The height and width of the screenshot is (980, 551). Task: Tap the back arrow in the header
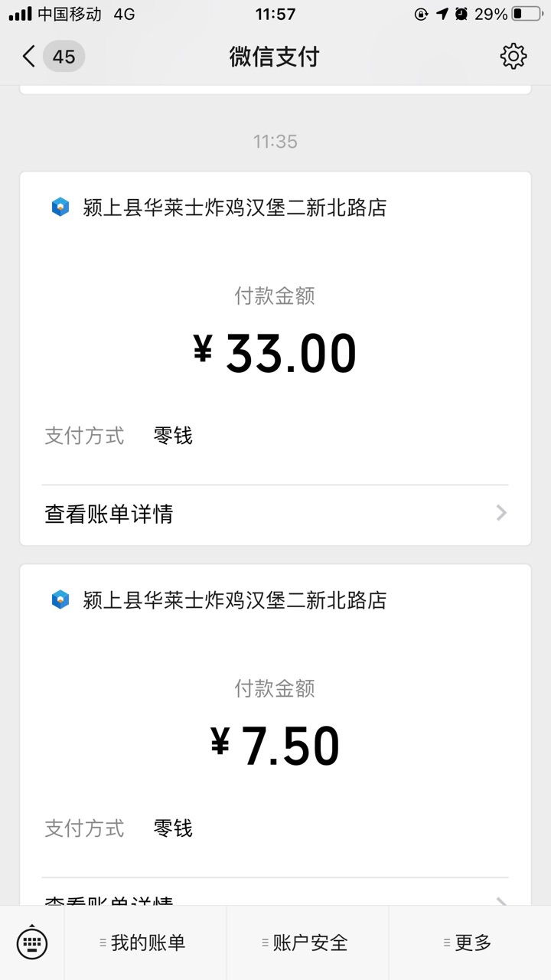[28, 57]
